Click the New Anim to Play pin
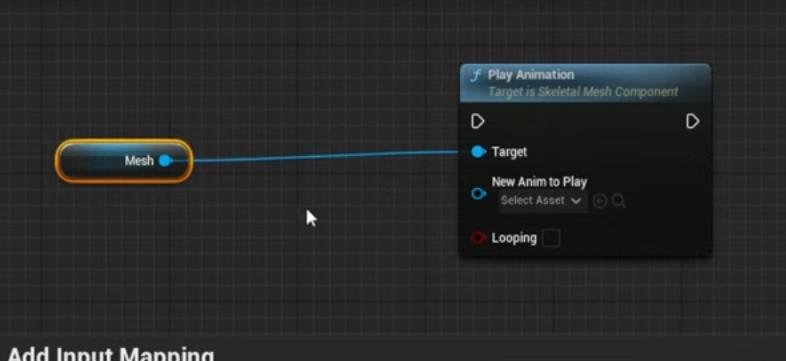This screenshot has height=361, width=786. [479, 194]
